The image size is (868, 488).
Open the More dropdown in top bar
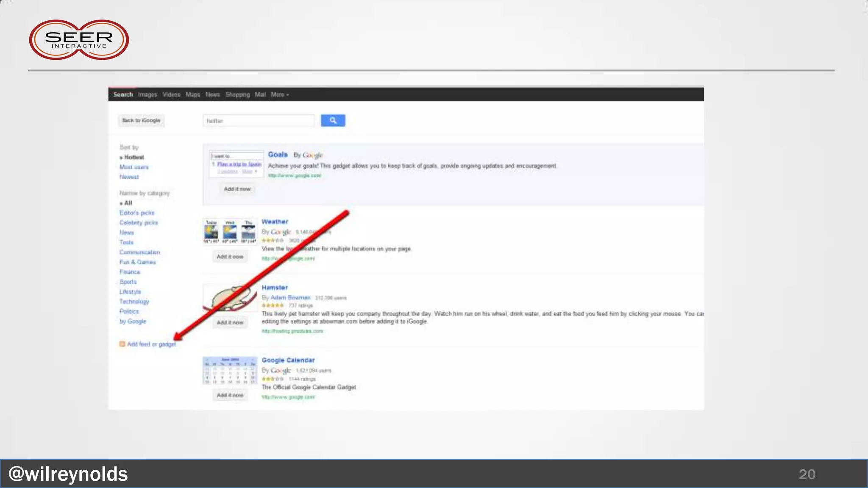click(x=279, y=94)
